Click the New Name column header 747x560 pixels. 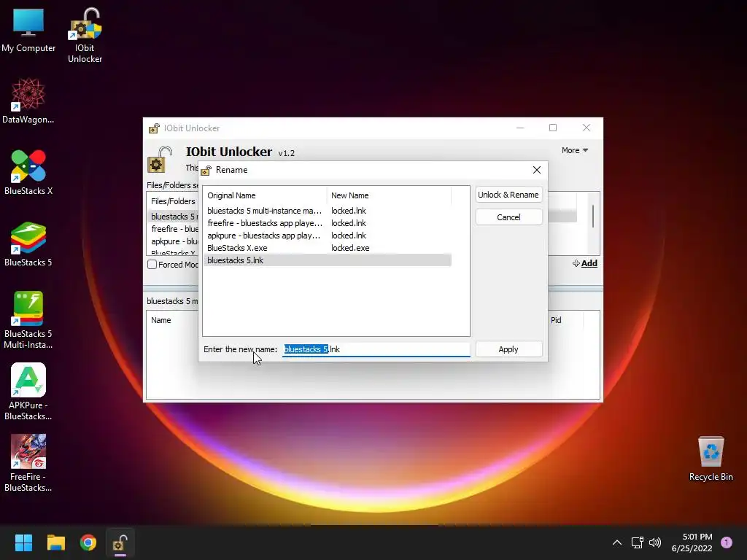point(389,195)
